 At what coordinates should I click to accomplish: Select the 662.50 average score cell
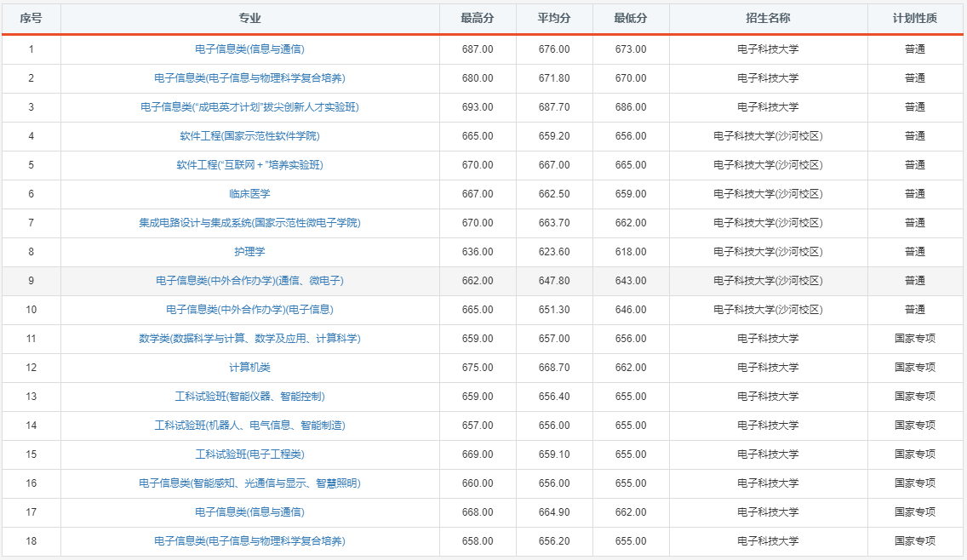(554, 194)
